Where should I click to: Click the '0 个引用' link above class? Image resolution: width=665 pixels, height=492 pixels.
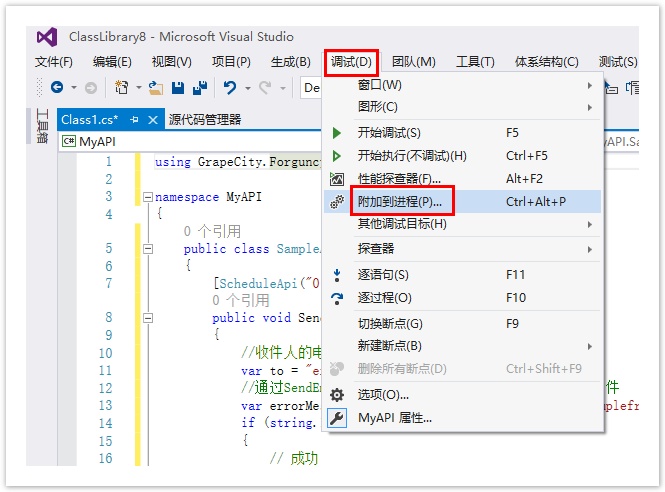point(212,232)
